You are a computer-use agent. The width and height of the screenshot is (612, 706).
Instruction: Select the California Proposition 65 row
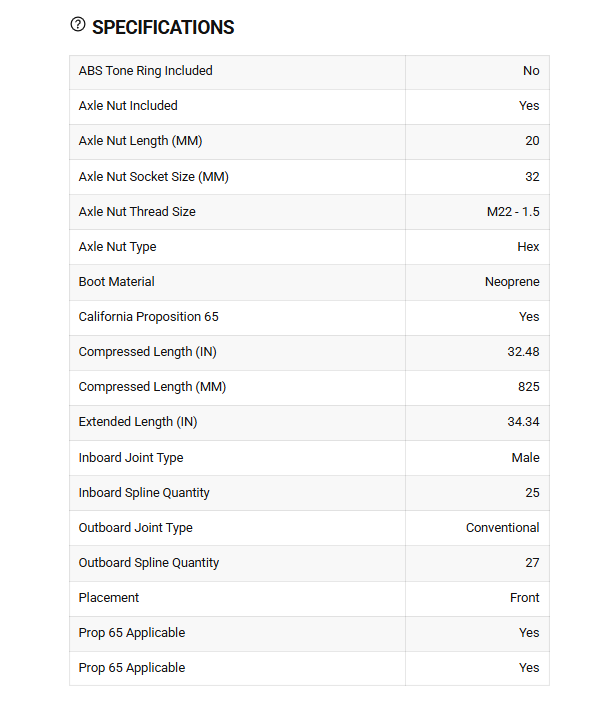[309, 318]
